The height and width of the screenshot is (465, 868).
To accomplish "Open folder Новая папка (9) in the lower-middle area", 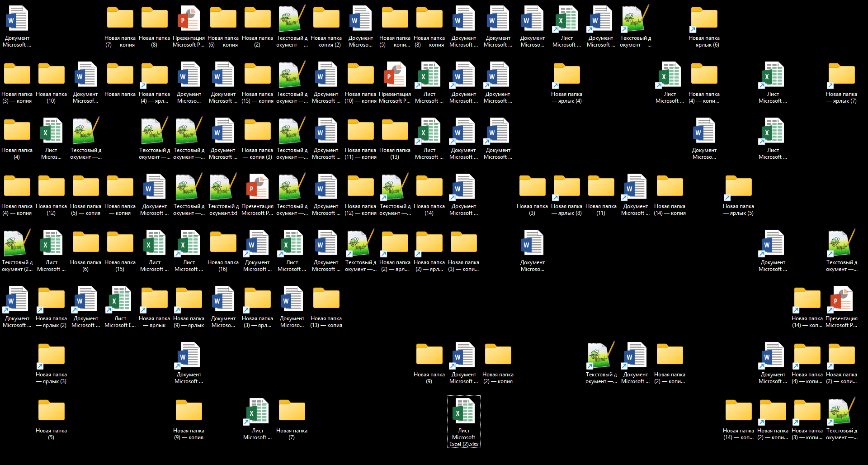I will click(429, 355).
